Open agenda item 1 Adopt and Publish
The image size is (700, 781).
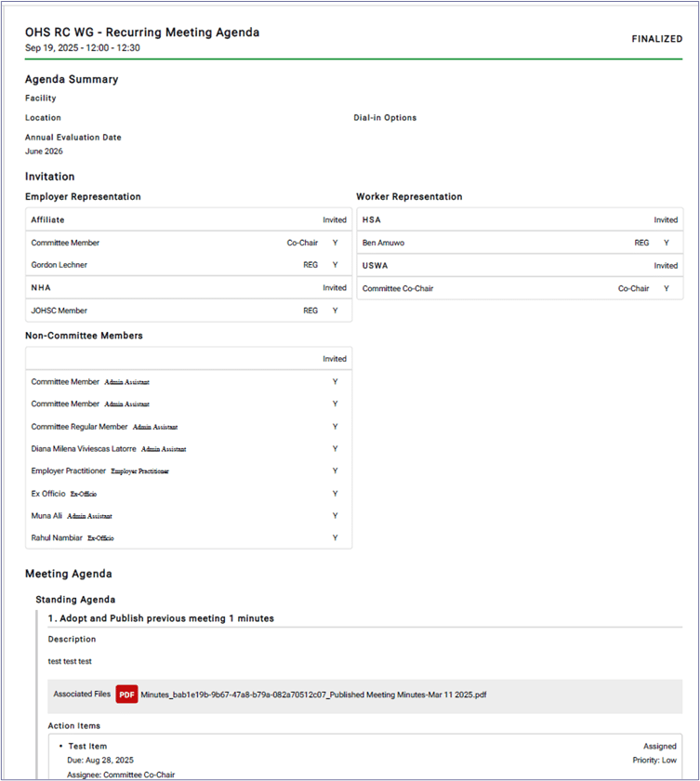click(x=161, y=618)
